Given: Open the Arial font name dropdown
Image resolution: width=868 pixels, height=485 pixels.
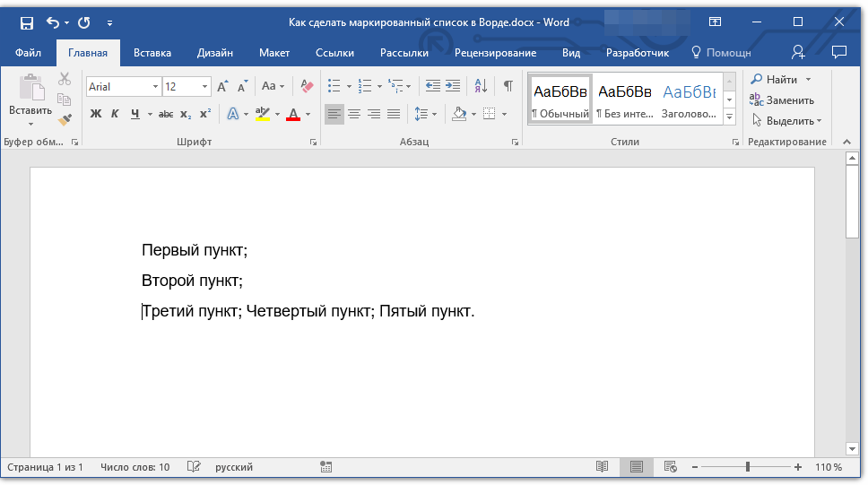Looking at the screenshot, I should tap(155, 87).
